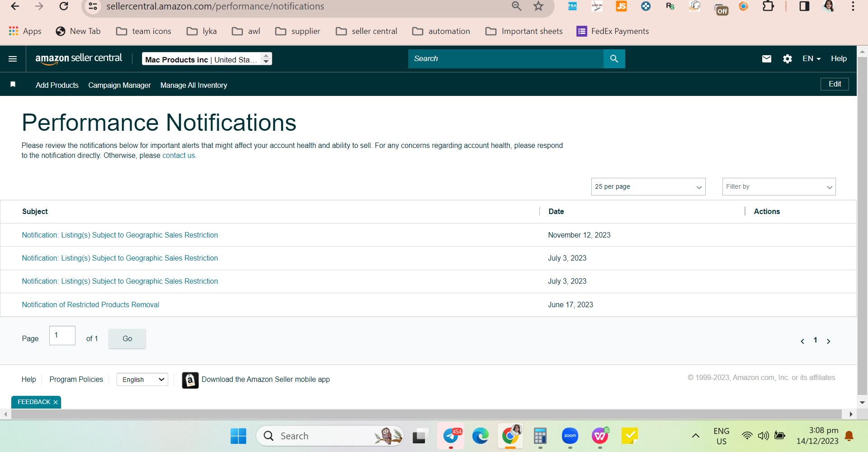Image resolution: width=868 pixels, height=452 pixels.
Task: Expand the EN language dropdown
Action: (811, 59)
